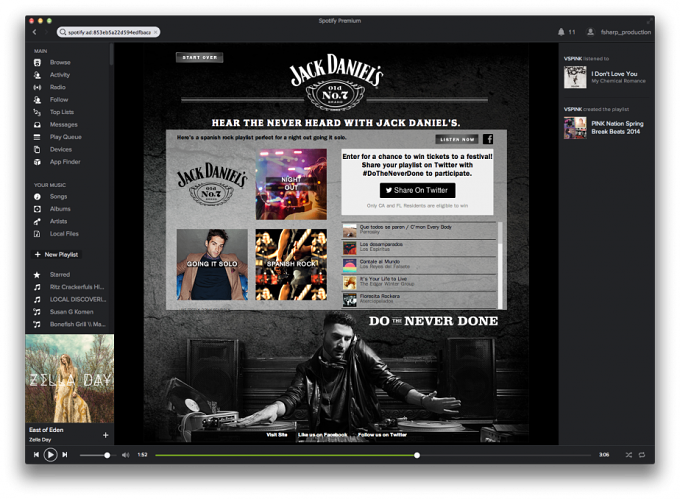Open the Activity sidebar icon
The height and width of the screenshot is (499, 680).
tap(37, 75)
